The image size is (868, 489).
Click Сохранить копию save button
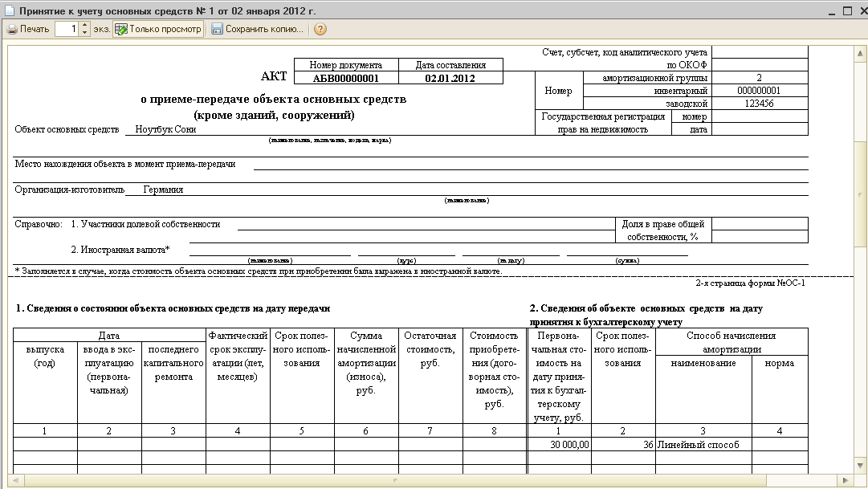tap(258, 29)
